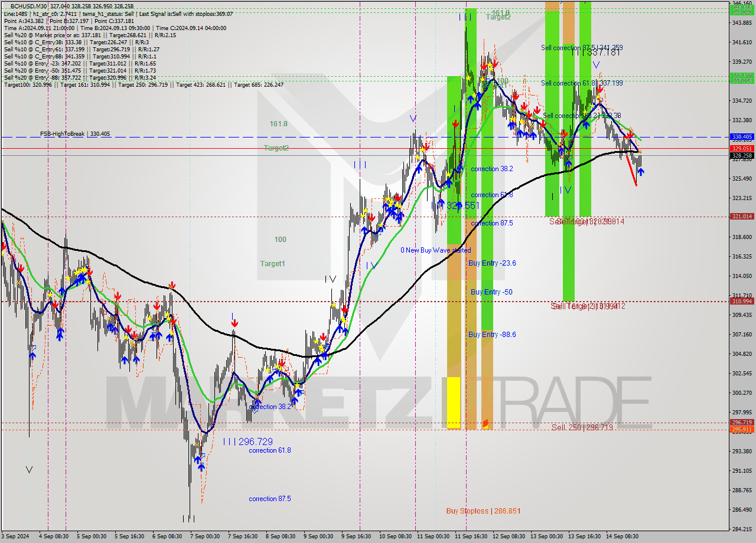Click the 'Buy Entry -88.6' label

point(492,335)
